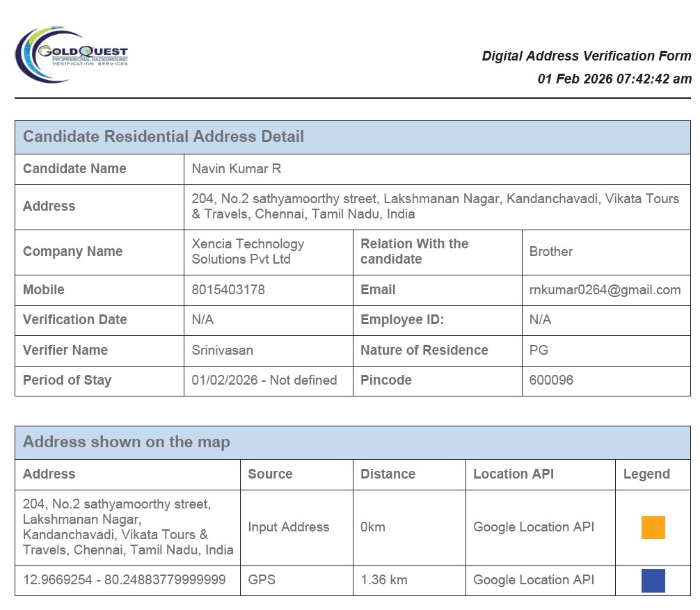Click the 'Mobile' label
700x610 pixels.
[44, 289]
